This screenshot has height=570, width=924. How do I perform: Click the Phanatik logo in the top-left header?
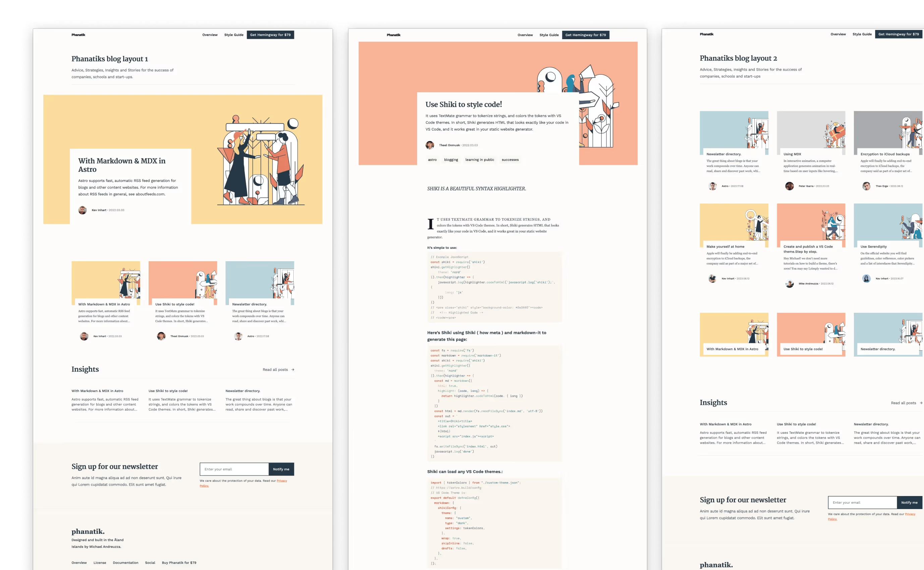78,35
